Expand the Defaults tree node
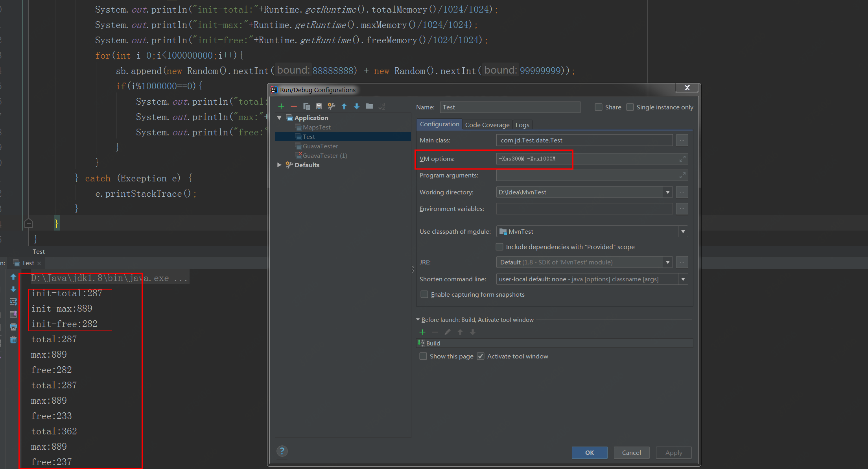Image resolution: width=868 pixels, height=469 pixels. pos(280,165)
